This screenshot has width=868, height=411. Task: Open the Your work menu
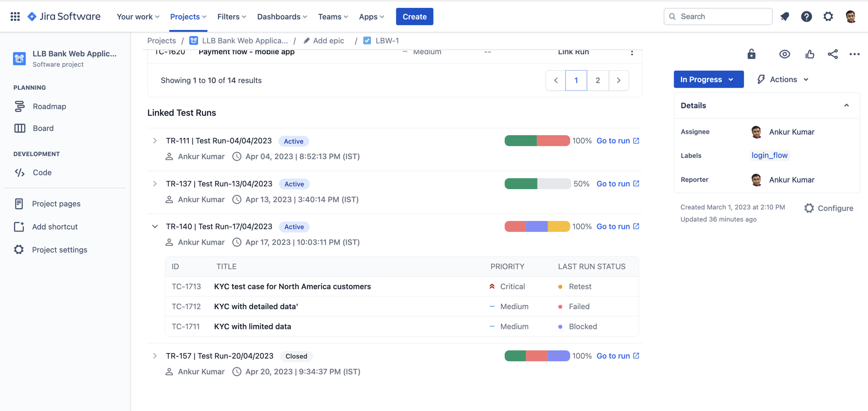138,16
